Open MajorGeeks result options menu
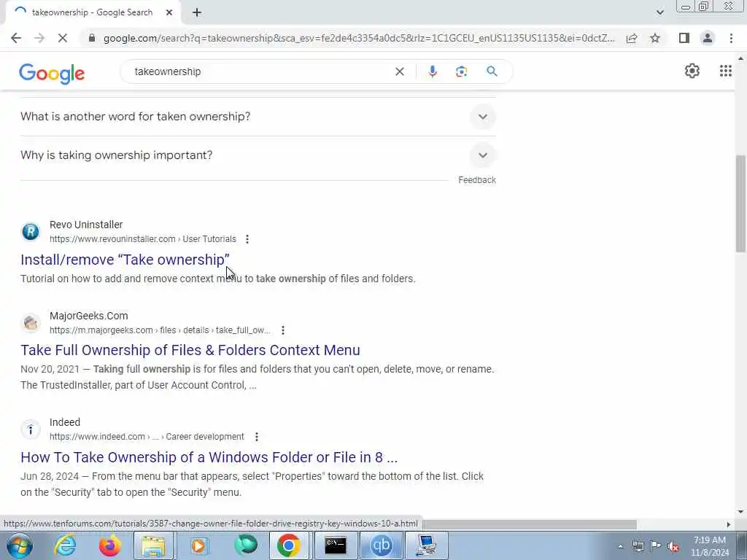The height and width of the screenshot is (560, 747). (x=283, y=330)
